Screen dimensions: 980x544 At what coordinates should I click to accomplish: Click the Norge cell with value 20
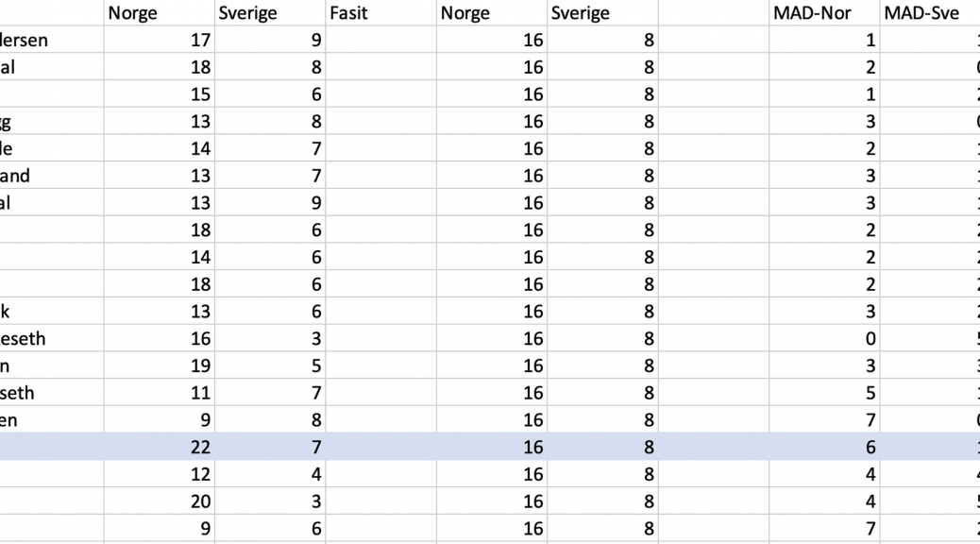159,501
